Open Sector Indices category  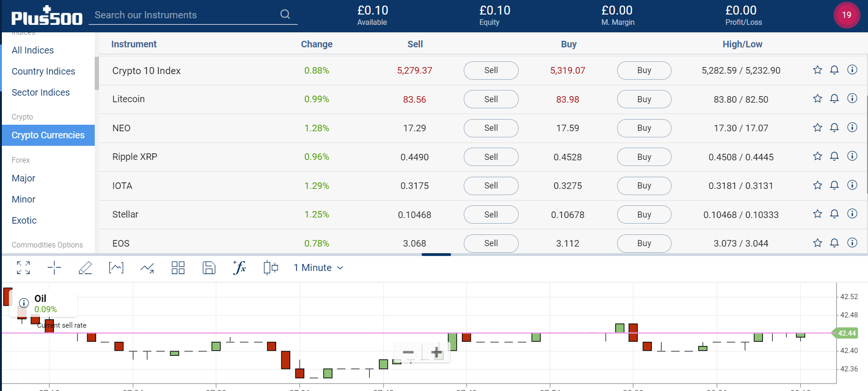tap(41, 92)
